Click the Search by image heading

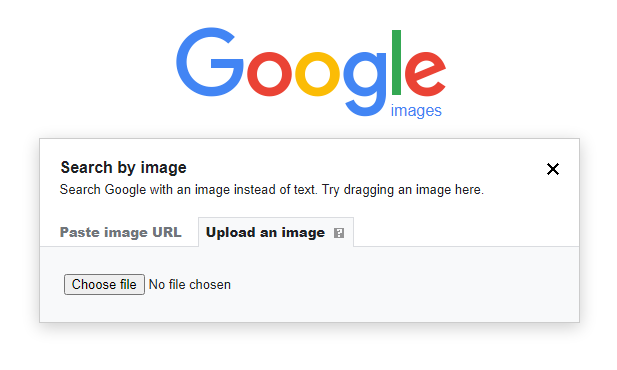[123, 167]
